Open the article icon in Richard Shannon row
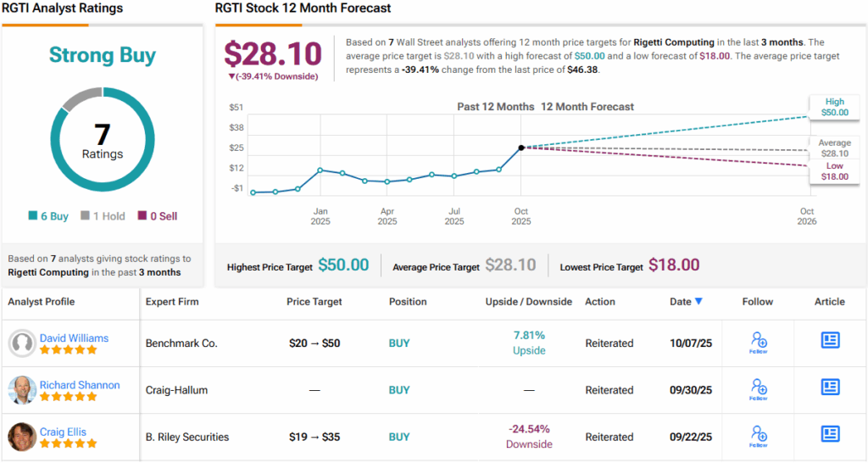The height and width of the screenshot is (463, 868). click(x=830, y=387)
